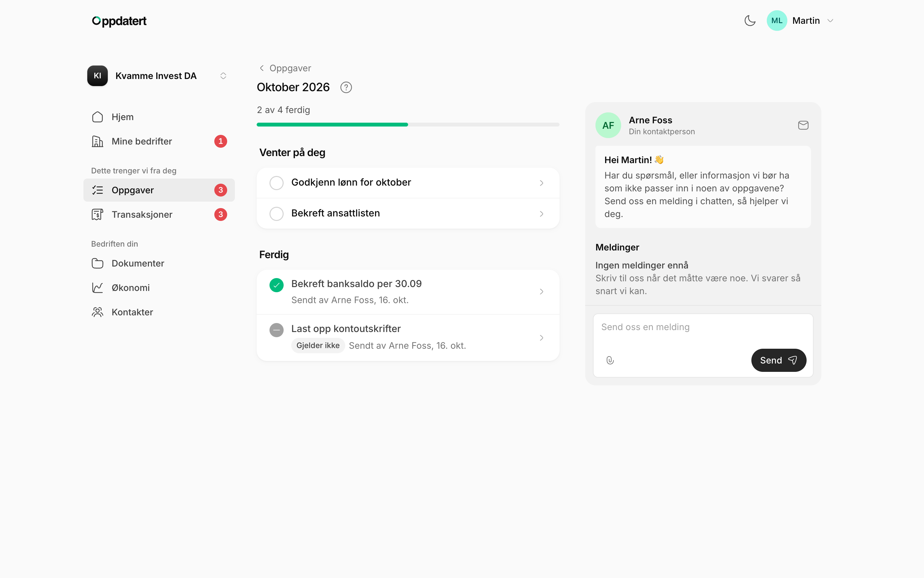Click the AF contact avatar
Image resolution: width=924 pixels, height=578 pixels.
(x=608, y=125)
